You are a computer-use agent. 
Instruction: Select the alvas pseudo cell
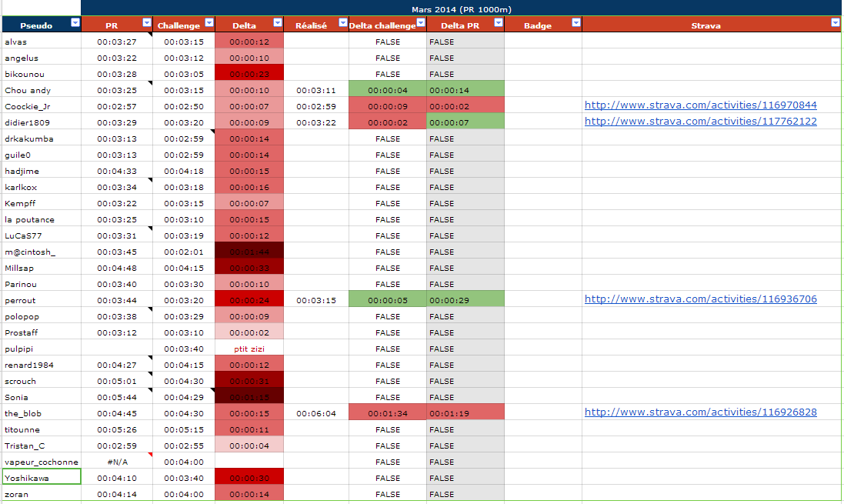coord(42,42)
